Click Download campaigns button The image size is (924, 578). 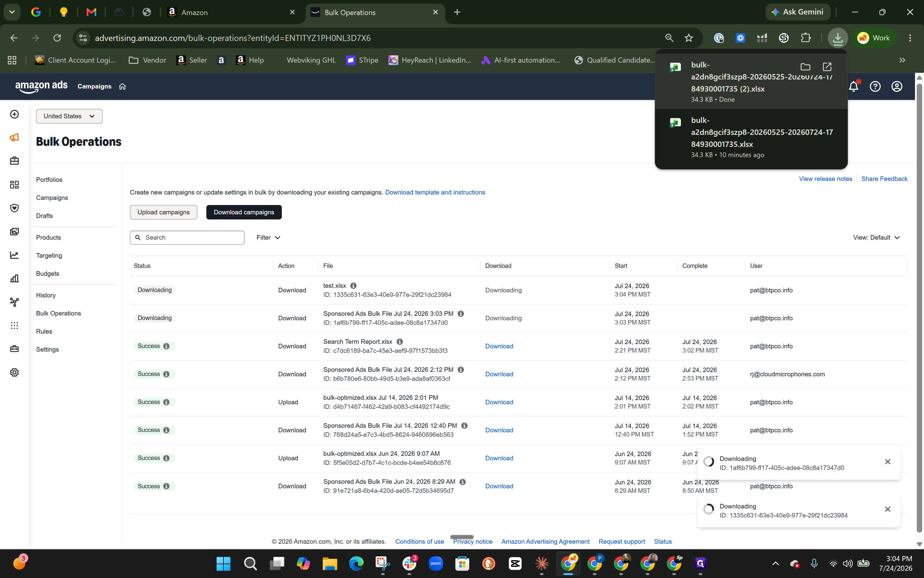pyautogui.click(x=244, y=212)
